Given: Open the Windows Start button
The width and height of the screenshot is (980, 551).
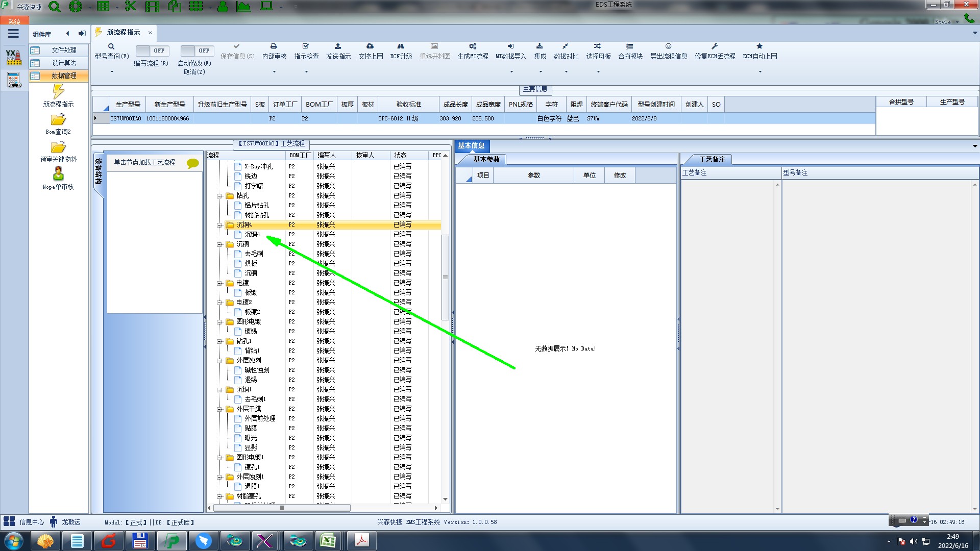Looking at the screenshot, I should click(14, 541).
